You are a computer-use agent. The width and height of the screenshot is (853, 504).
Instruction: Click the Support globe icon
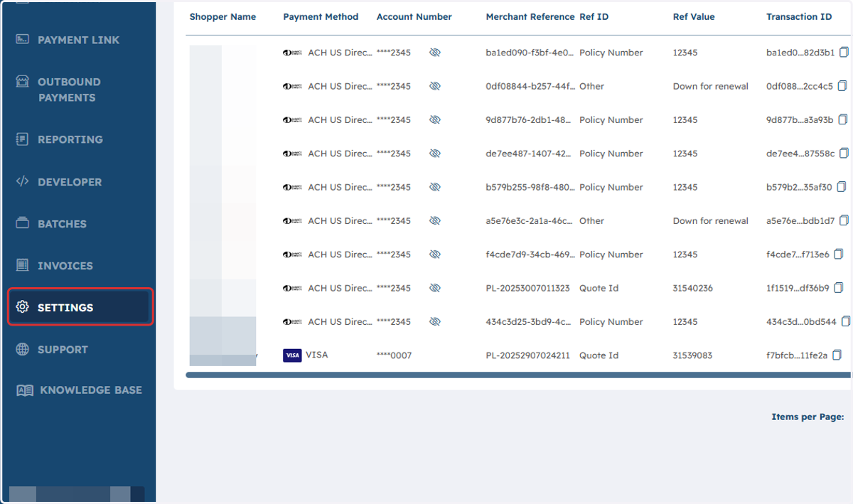pyautogui.click(x=23, y=349)
